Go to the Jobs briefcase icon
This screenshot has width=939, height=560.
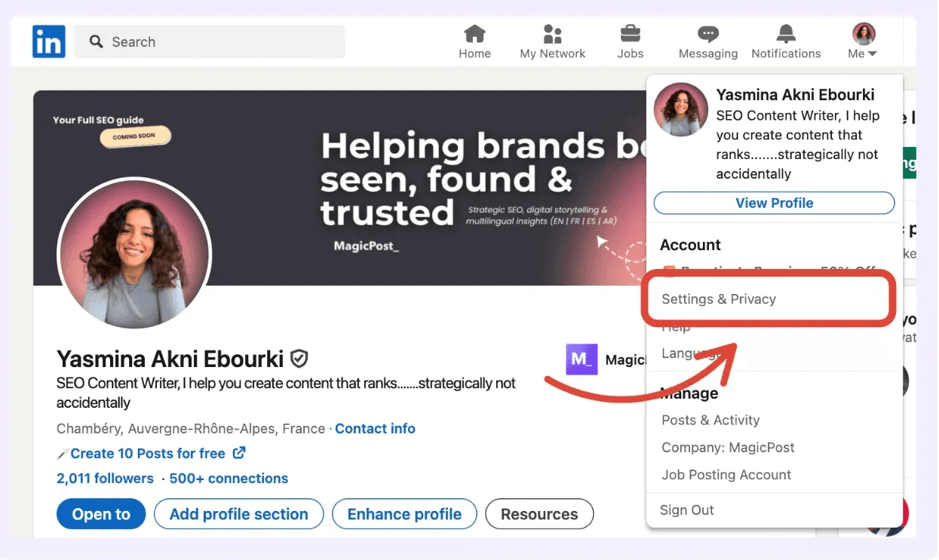[x=630, y=34]
